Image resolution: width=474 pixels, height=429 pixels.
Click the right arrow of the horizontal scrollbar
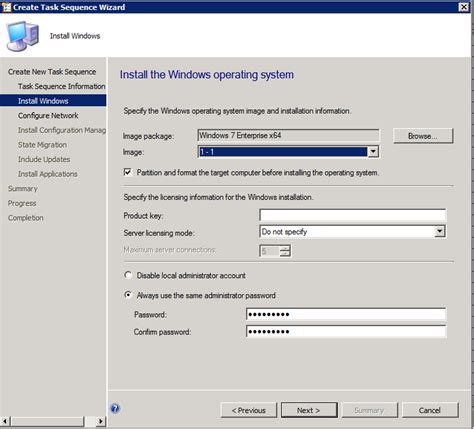pyautogui.click(x=100, y=421)
